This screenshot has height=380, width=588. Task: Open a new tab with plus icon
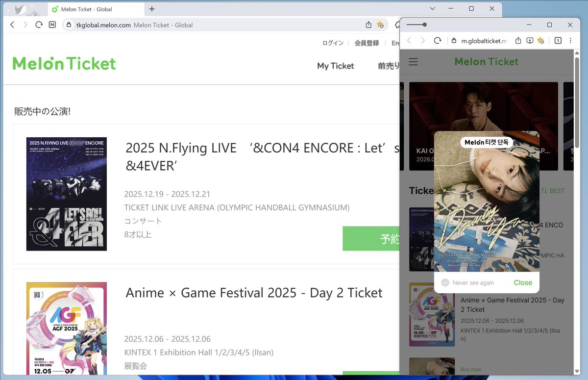point(152,9)
